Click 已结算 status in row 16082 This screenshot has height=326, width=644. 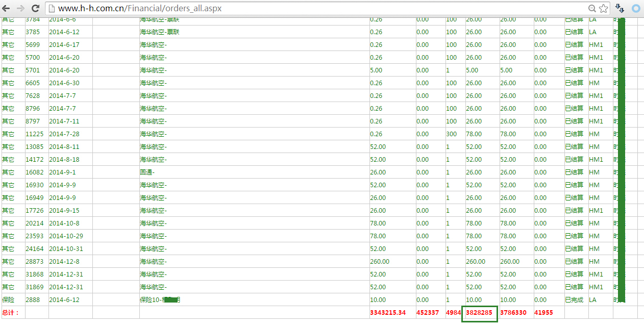(x=574, y=172)
